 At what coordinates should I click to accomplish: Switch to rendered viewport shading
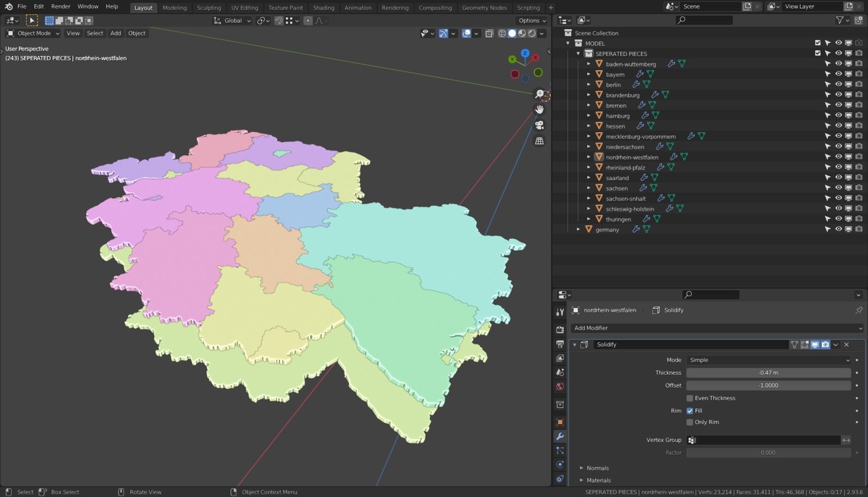532,33
